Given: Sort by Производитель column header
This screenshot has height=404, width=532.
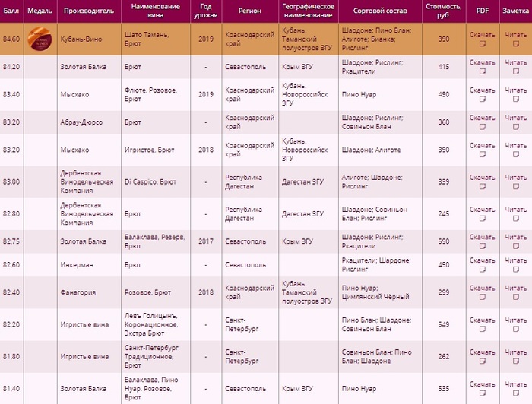Looking at the screenshot, I should point(89,11).
